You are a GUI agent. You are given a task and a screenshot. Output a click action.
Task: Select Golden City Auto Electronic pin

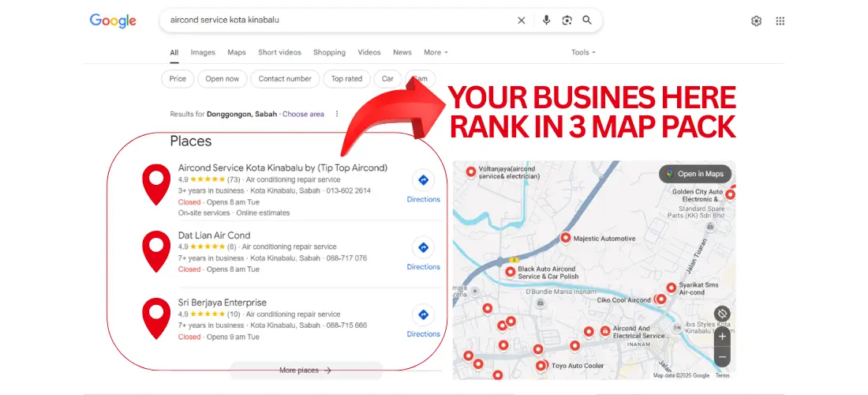730,194
